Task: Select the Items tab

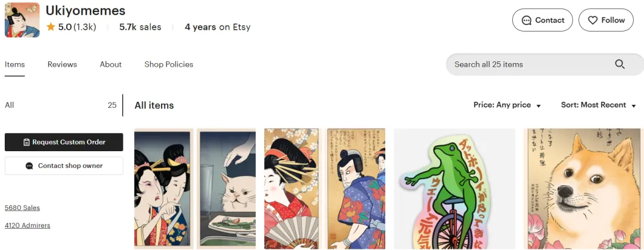Action: [x=15, y=64]
